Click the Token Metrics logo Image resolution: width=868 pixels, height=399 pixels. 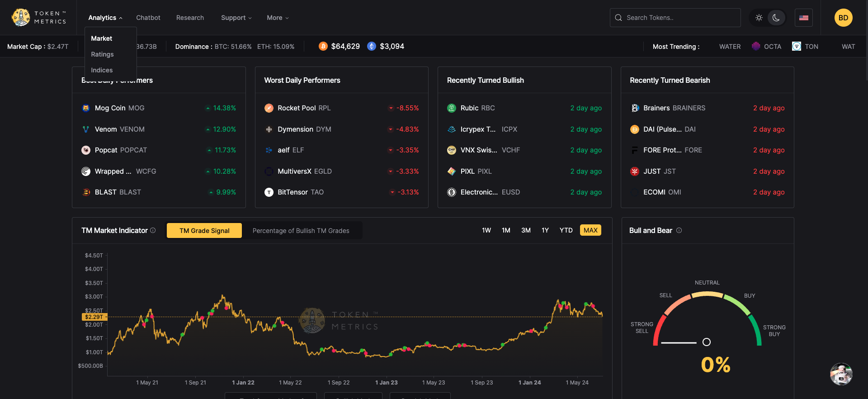(x=39, y=18)
